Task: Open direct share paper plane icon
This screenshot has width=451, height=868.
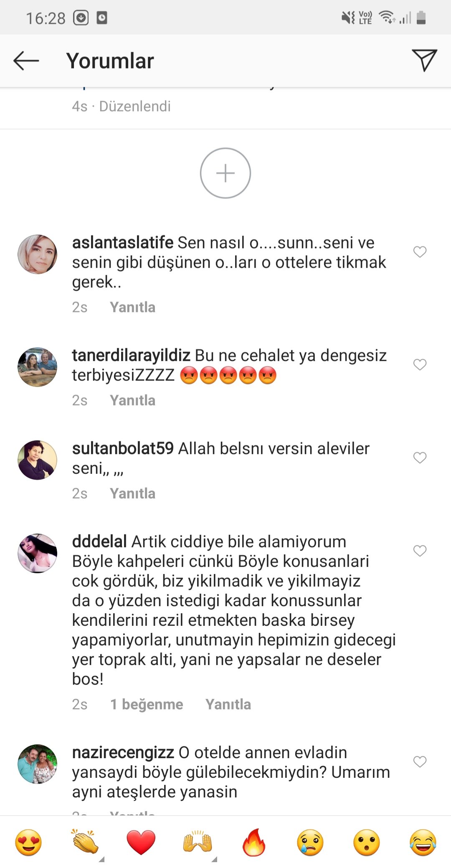Action: coord(424,60)
